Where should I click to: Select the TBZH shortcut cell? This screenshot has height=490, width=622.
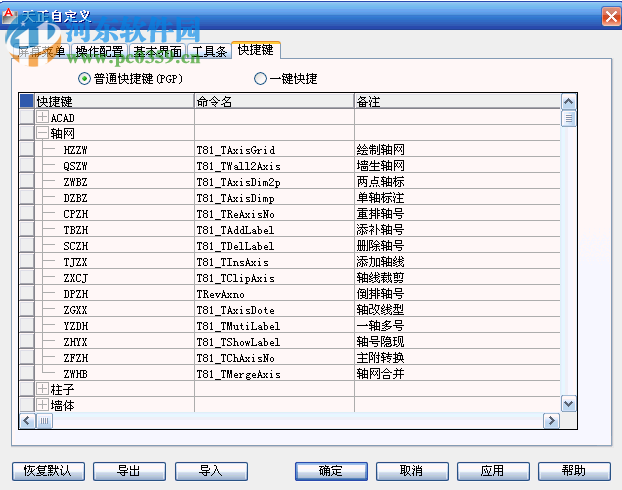pos(114,230)
